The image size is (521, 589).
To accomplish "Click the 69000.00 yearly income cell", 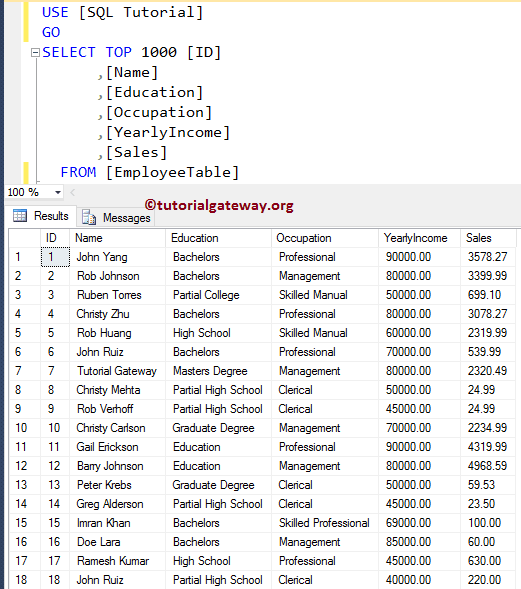I will (420, 523).
